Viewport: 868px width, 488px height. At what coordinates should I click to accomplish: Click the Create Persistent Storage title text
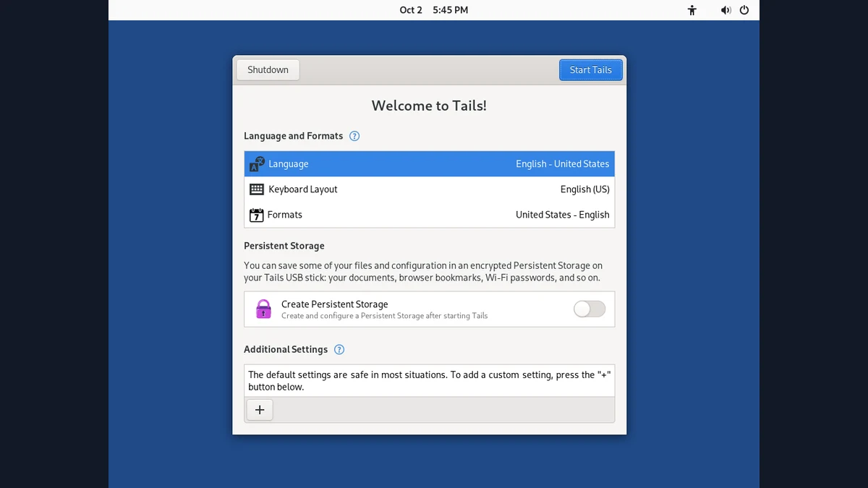(x=335, y=304)
